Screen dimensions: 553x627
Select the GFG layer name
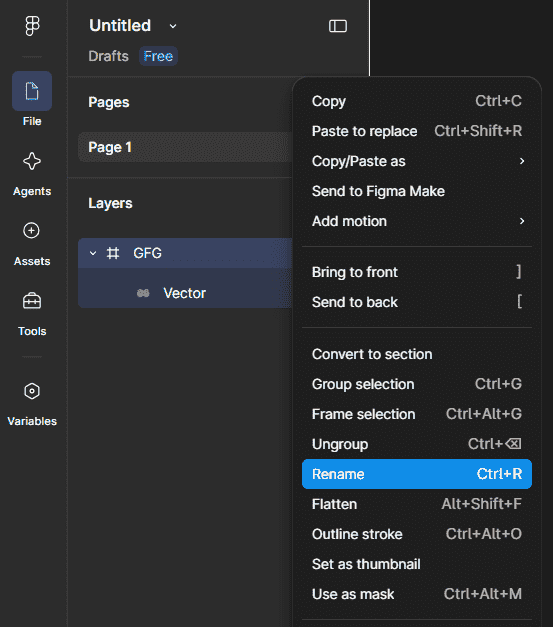coord(148,253)
